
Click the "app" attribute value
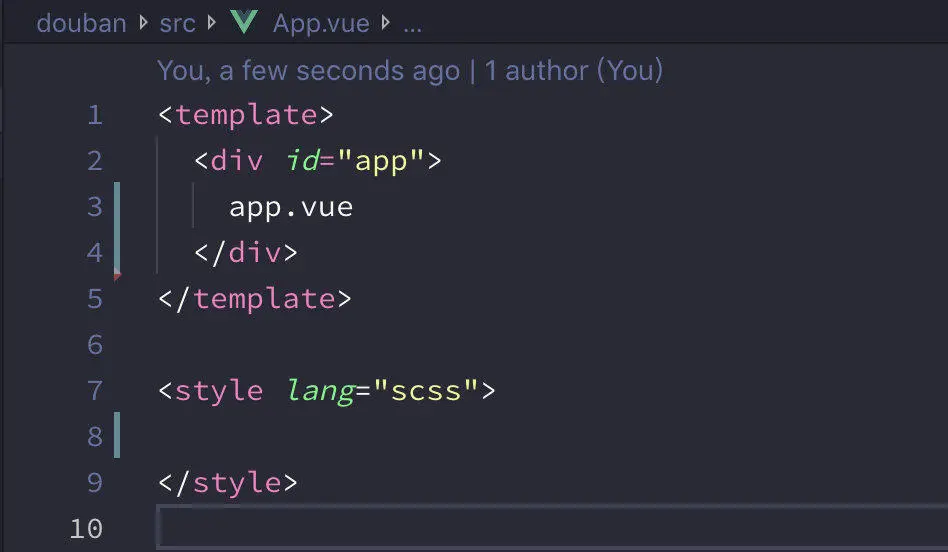click(x=381, y=162)
